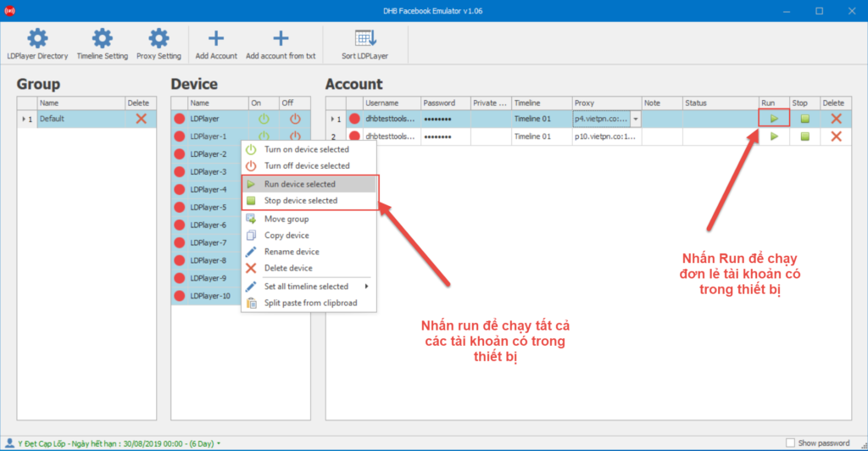Click p10.vietpn proxy cell
The image size is (868, 451).
coord(607,136)
